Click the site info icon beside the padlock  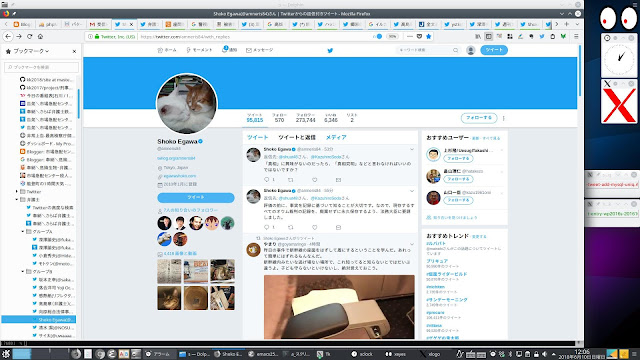pyautogui.click(x=91, y=36)
